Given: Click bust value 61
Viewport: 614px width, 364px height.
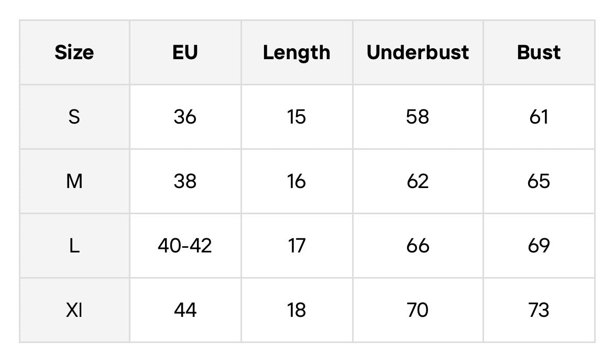Looking at the screenshot, I should [539, 117].
